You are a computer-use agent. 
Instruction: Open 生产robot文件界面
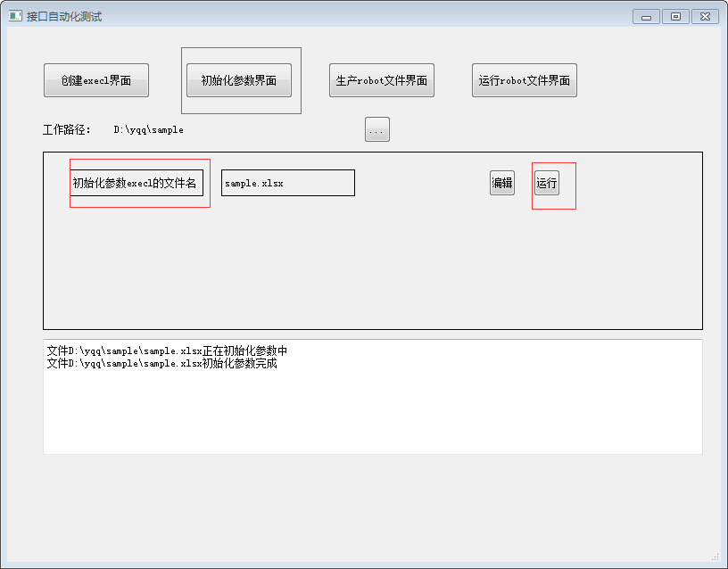click(382, 80)
